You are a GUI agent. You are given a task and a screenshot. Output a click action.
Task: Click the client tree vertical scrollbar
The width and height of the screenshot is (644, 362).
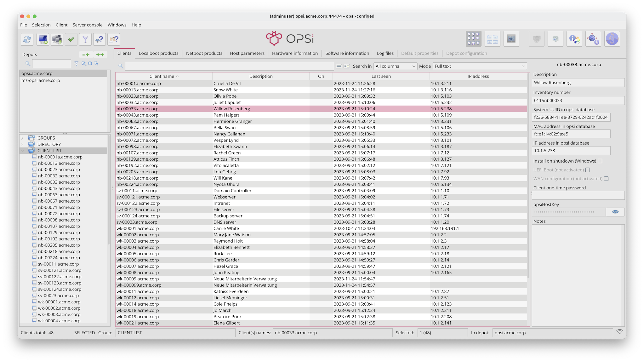point(109,190)
